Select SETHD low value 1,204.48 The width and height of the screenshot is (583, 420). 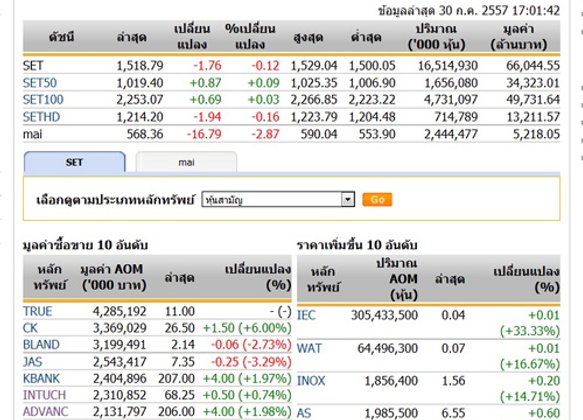tap(372, 117)
